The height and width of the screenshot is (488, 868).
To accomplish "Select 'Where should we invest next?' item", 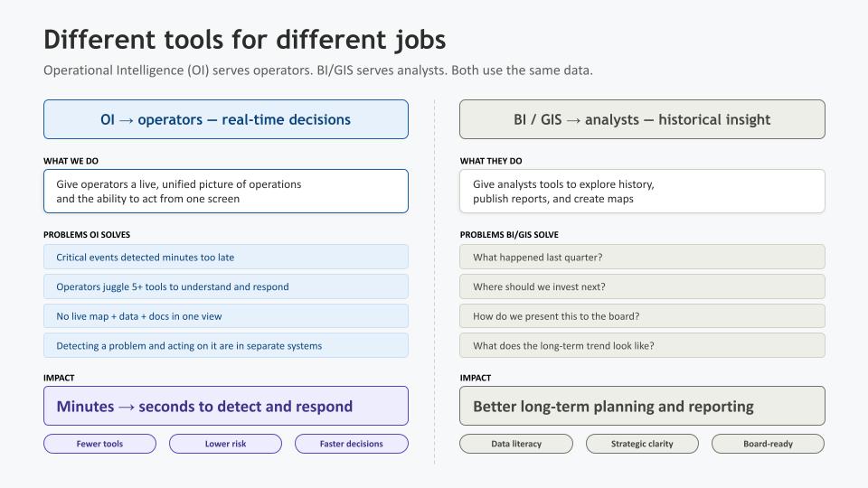I will click(642, 286).
